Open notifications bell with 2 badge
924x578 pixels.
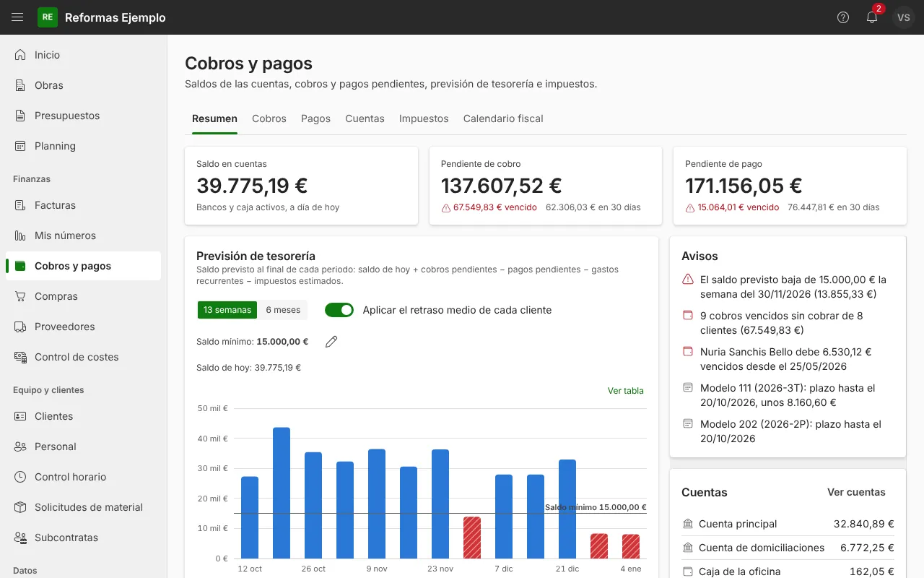872,17
